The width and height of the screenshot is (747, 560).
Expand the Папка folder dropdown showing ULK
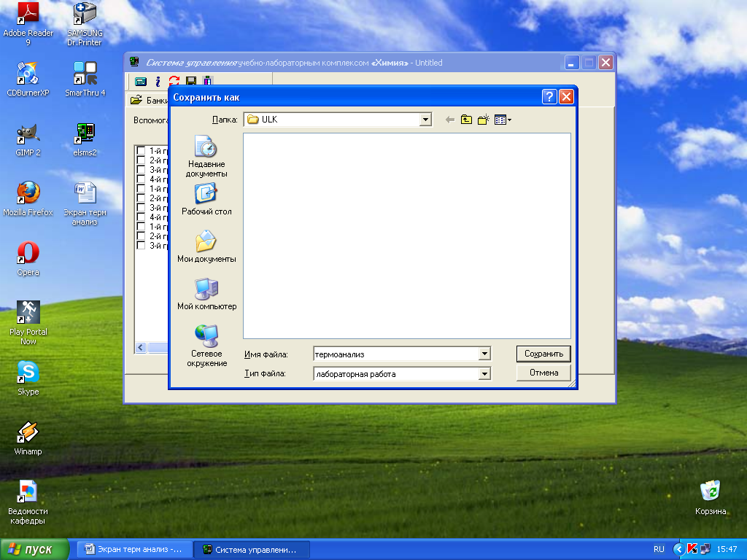pos(425,120)
